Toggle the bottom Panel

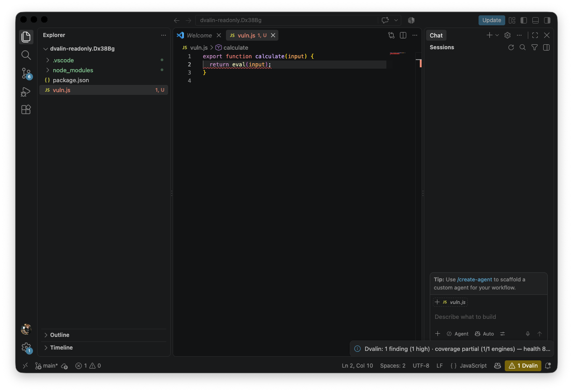point(535,20)
